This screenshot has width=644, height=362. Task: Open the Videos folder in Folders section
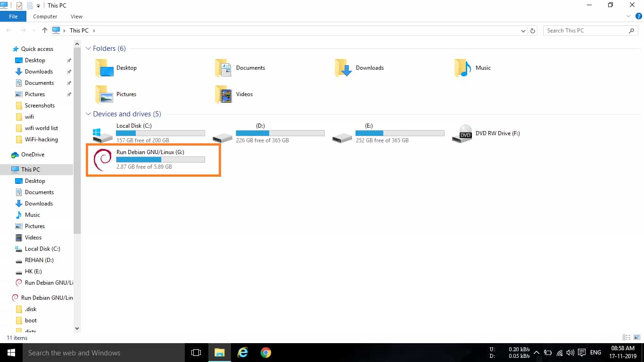click(223, 94)
